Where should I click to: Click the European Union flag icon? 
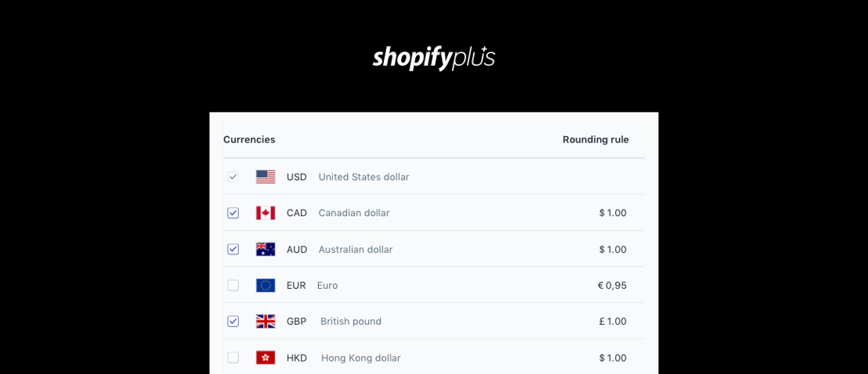click(x=266, y=286)
